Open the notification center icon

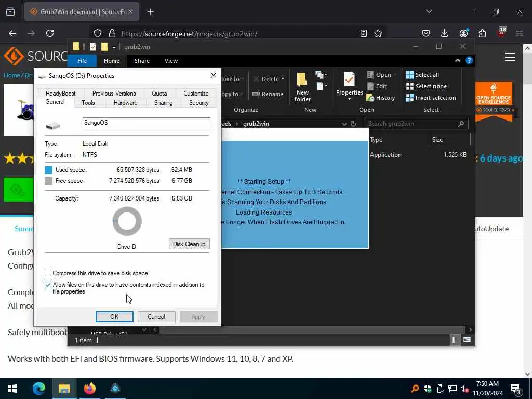coord(516,389)
